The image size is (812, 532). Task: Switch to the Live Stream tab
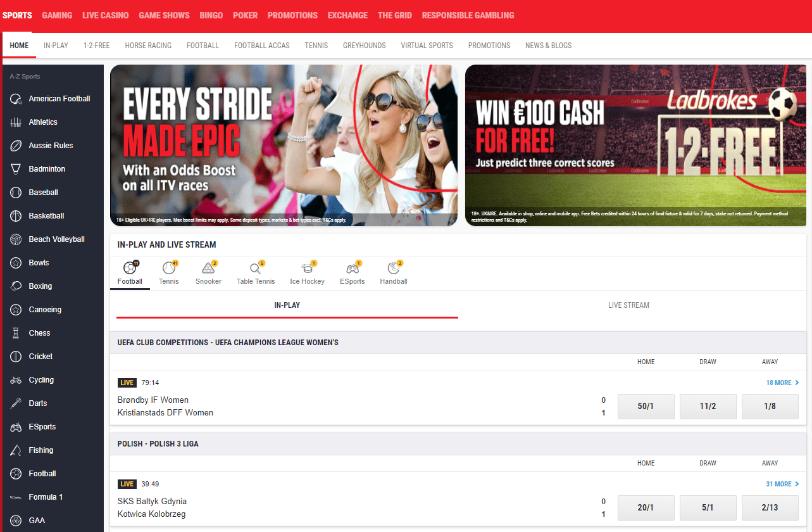pos(628,305)
